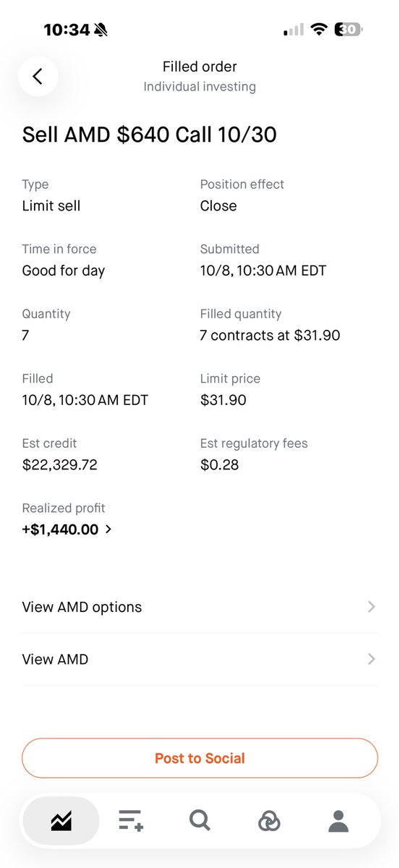Tap the Est credit $22,329.72 value

(60, 464)
